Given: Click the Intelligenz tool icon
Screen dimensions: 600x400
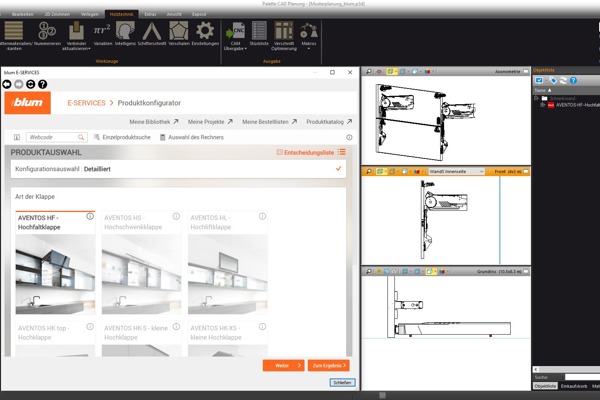Looking at the screenshot, I should click(x=125, y=34).
